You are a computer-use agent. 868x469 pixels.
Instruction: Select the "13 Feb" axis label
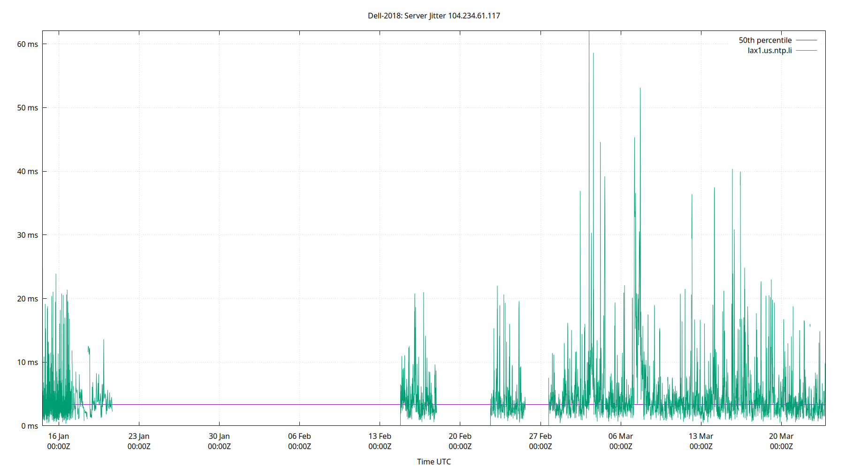(379, 436)
